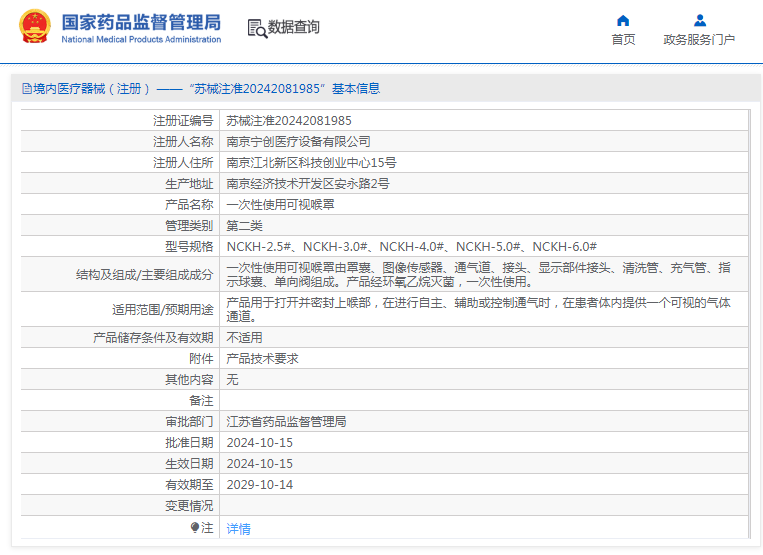Click the 型号规格 label
Image resolution: width=763 pixels, height=555 pixels.
(x=189, y=247)
